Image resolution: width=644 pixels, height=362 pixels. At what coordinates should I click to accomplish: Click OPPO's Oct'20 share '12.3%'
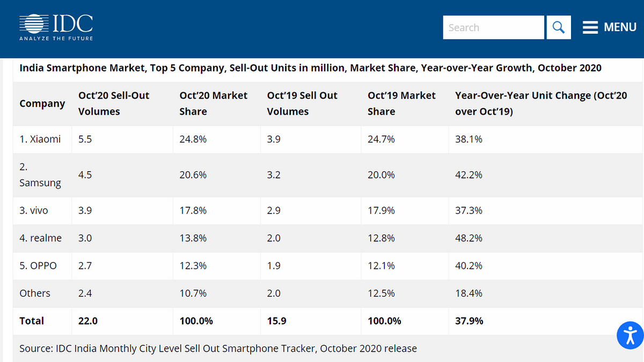tap(193, 266)
